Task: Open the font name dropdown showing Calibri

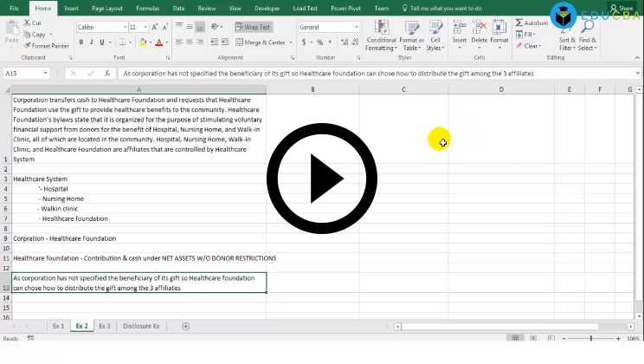Action: coord(100,28)
